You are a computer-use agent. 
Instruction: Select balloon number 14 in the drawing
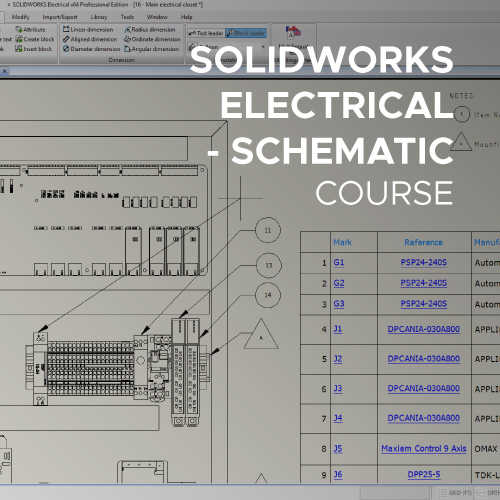coord(268,295)
